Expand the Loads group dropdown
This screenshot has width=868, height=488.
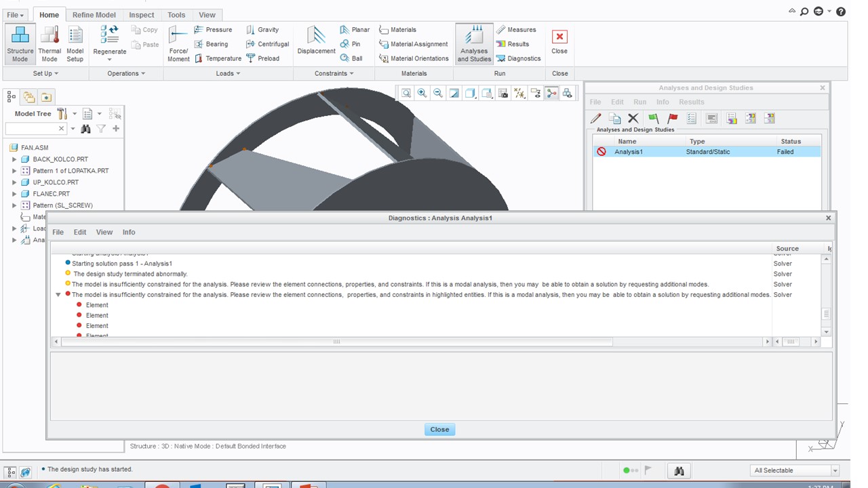[x=228, y=73]
